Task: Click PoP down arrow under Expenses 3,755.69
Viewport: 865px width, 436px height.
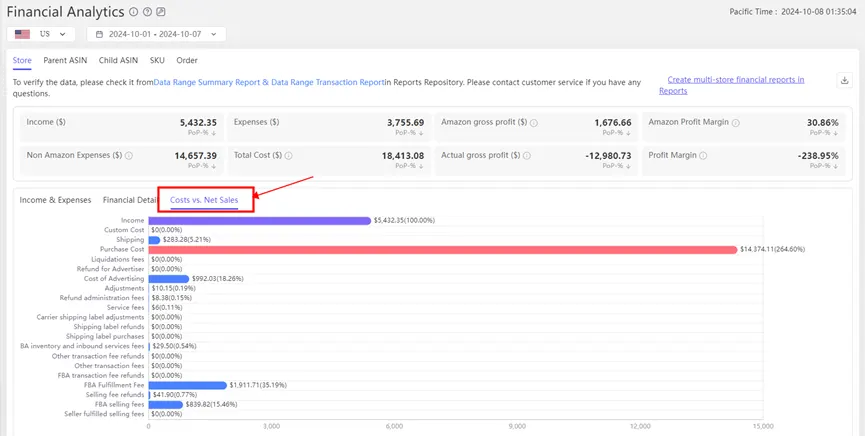Action: (421, 133)
